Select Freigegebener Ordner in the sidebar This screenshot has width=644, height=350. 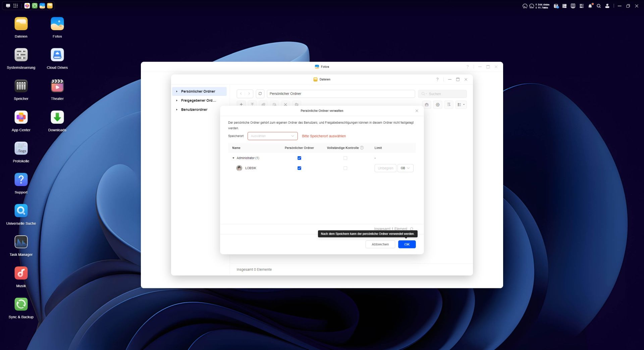(x=198, y=101)
